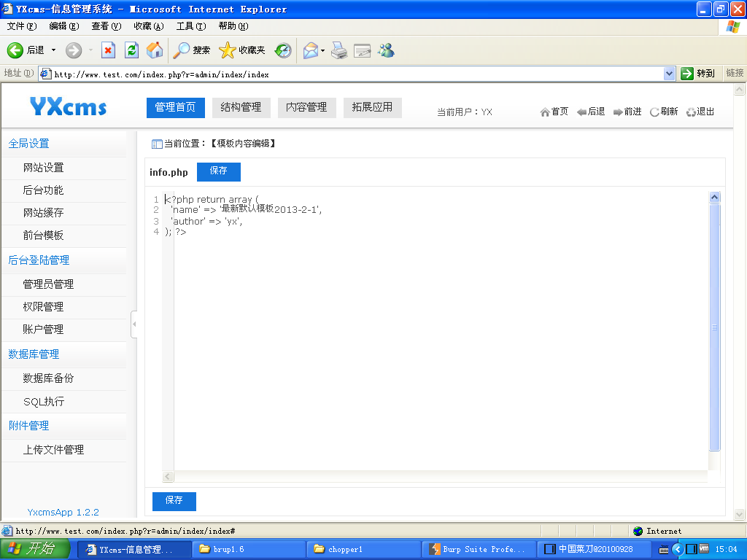Expand hidden tray icons arrow
747x560 pixels.
678,550
